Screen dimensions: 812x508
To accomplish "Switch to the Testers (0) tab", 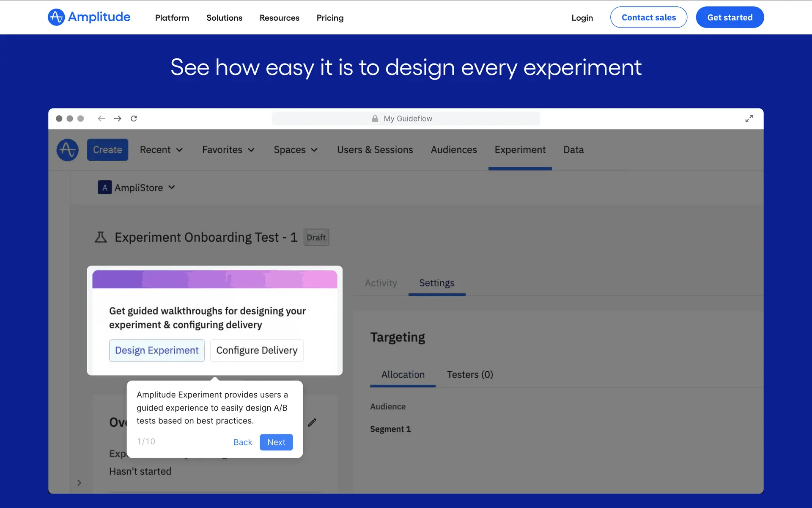I will (470, 375).
